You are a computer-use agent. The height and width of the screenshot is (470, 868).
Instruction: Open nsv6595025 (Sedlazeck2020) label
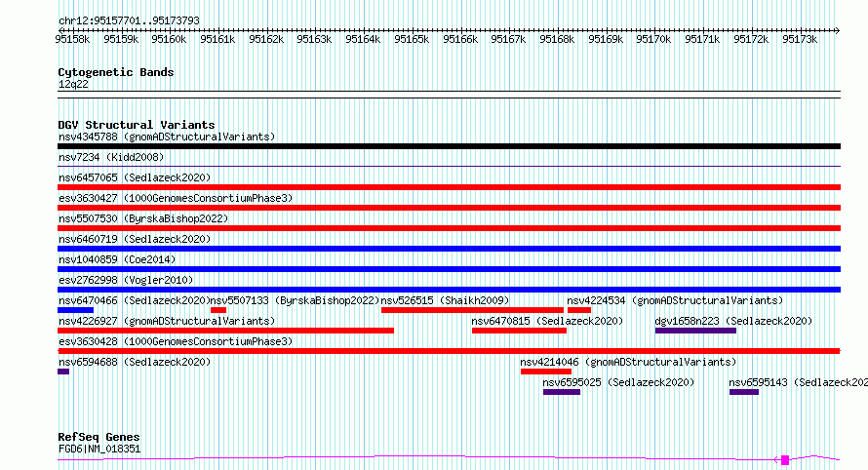pyautogui.click(x=618, y=382)
